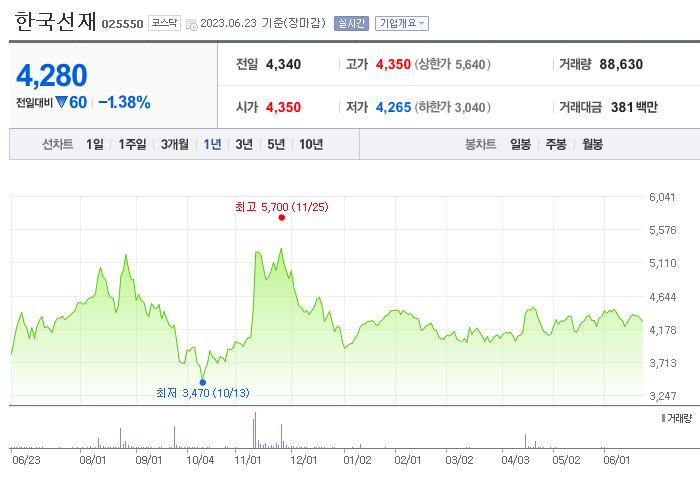The image size is (700, 478).
Task: Click the 실시간 button
Action: click(x=351, y=23)
